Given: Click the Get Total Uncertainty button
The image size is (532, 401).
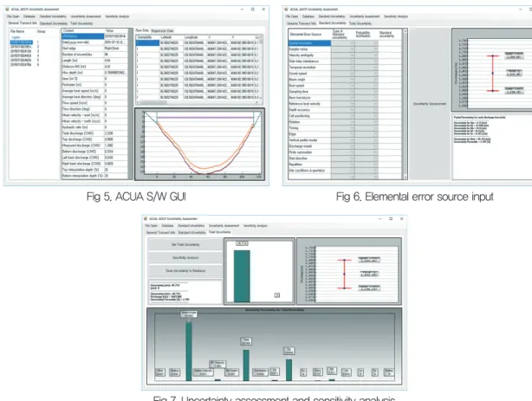Looking at the screenshot, I should pos(185,244).
